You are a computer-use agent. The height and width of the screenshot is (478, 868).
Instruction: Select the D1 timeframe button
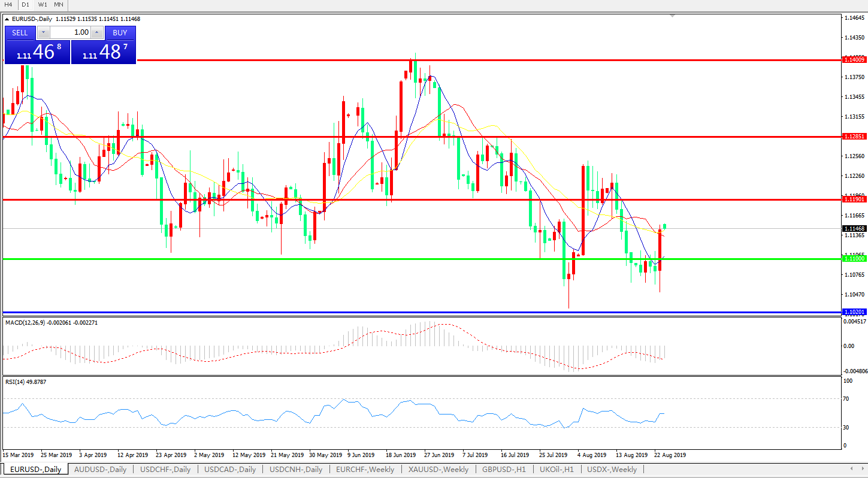click(x=25, y=4)
